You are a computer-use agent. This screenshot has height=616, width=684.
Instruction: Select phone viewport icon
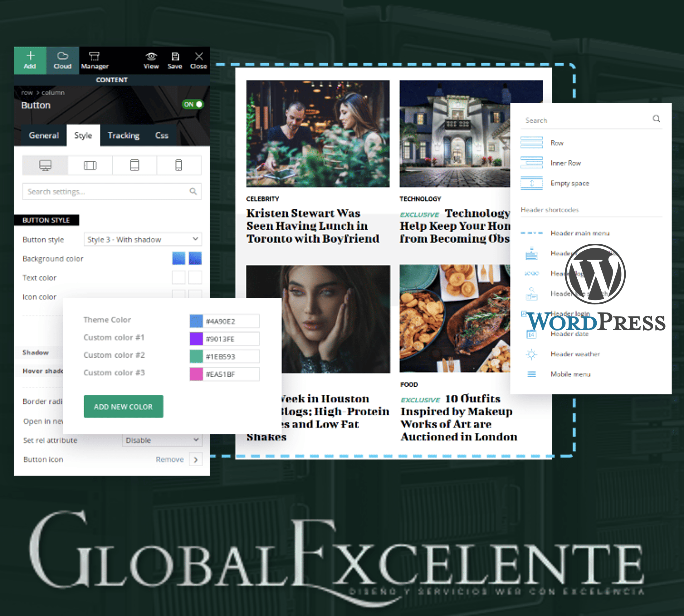[179, 165]
